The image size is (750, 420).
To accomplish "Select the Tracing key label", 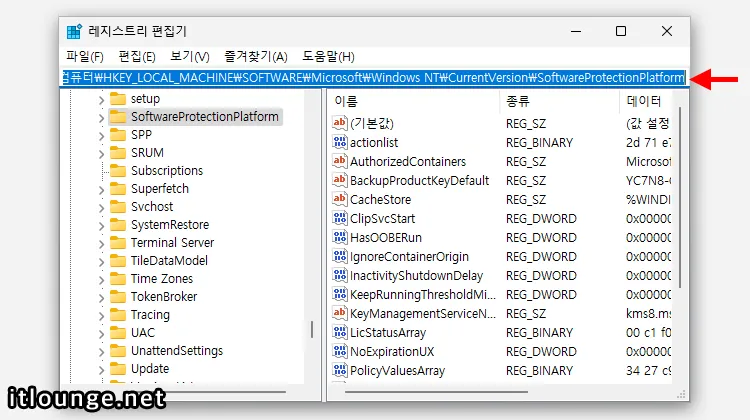I will pos(150,315).
